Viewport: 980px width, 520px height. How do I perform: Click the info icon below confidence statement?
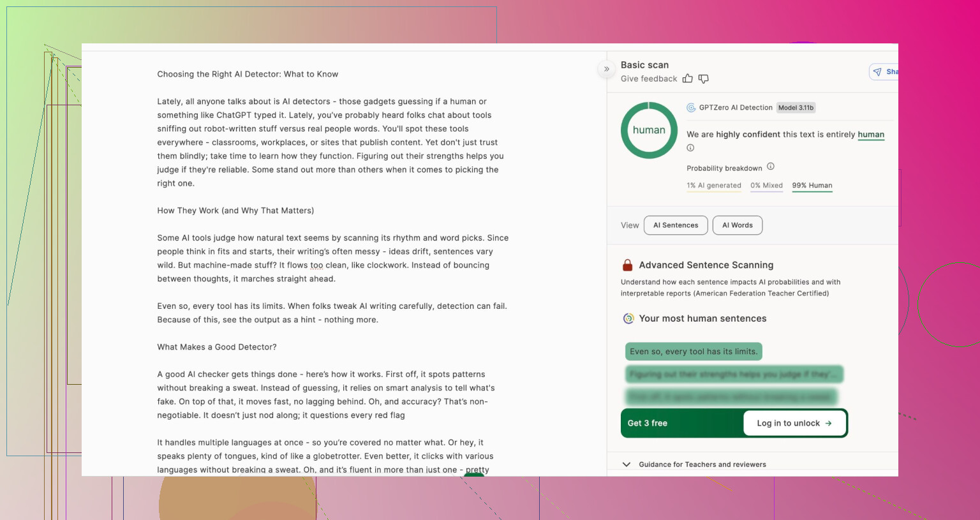point(690,148)
